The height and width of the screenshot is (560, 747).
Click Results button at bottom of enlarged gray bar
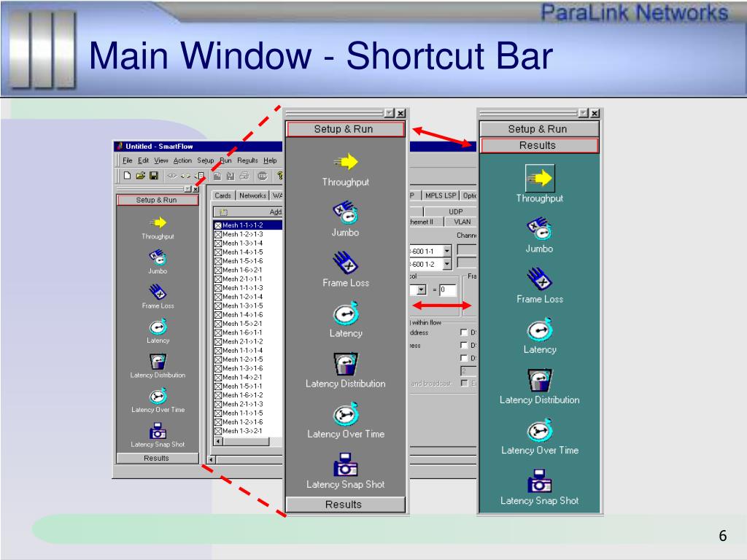click(345, 505)
